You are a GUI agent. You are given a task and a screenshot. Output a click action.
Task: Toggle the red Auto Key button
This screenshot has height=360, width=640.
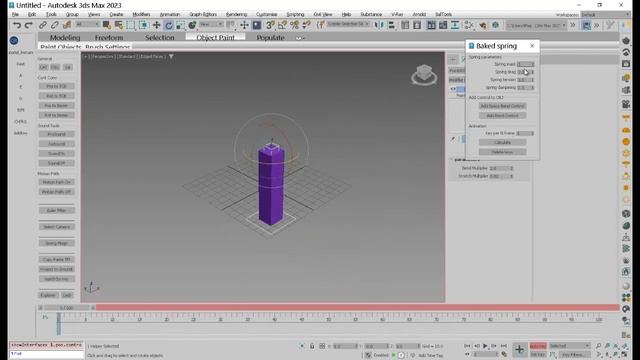pyautogui.click(x=538, y=346)
